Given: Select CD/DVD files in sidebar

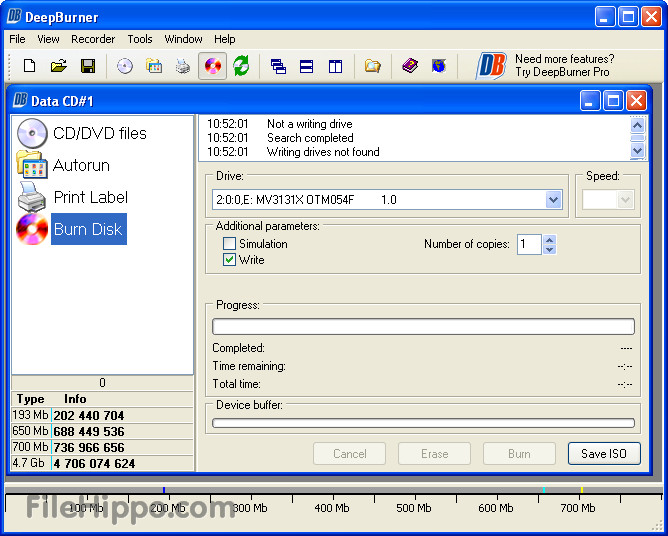Looking at the screenshot, I should 99,133.
